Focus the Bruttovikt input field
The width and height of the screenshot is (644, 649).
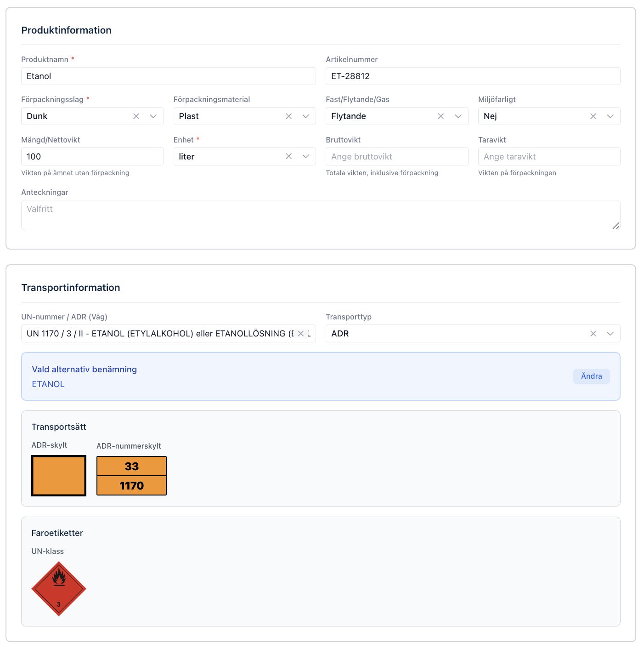click(x=396, y=156)
